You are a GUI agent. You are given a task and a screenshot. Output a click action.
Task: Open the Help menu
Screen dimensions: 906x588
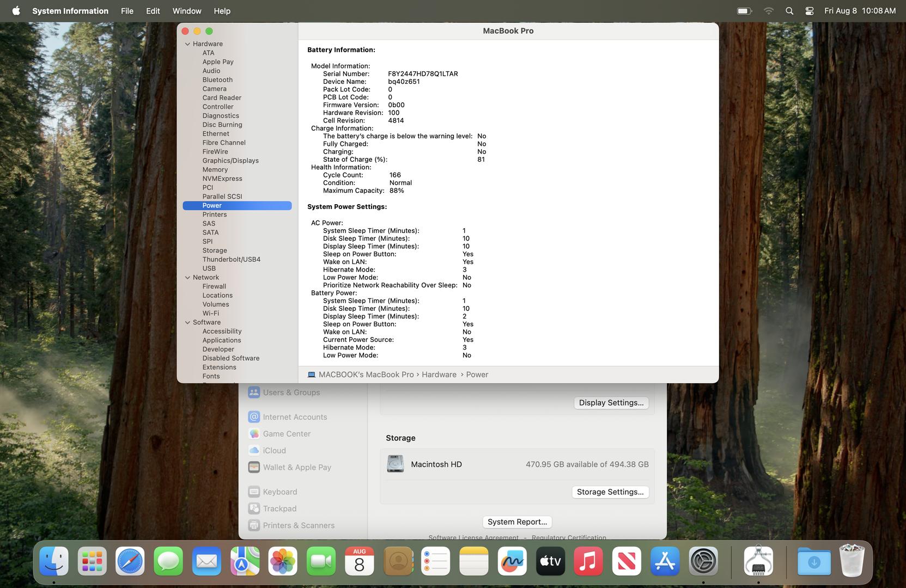pos(222,11)
